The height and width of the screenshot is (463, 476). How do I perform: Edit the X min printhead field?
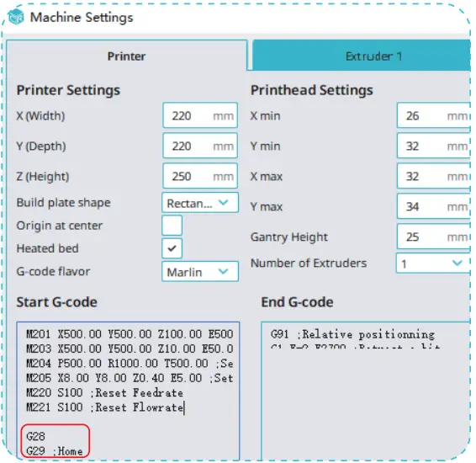click(x=433, y=115)
